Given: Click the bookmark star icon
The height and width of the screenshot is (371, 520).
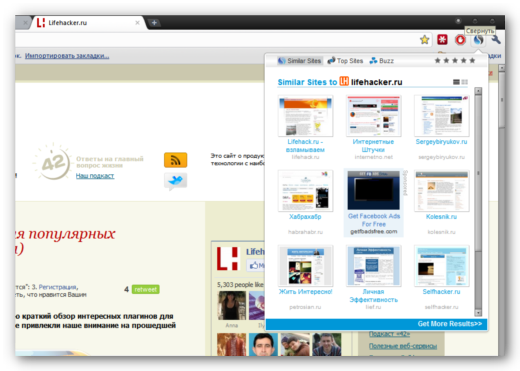Looking at the screenshot, I should coord(424,40).
